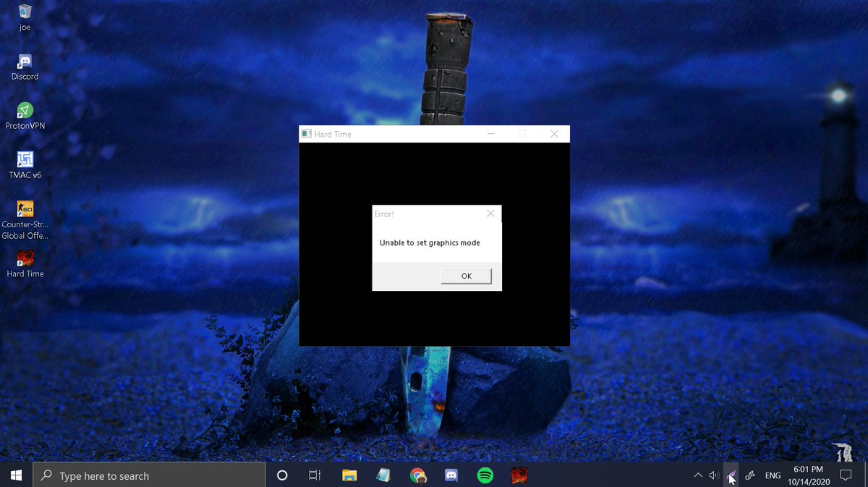Select the Counter-Strike Global Offensive shortcut

[x=25, y=220]
